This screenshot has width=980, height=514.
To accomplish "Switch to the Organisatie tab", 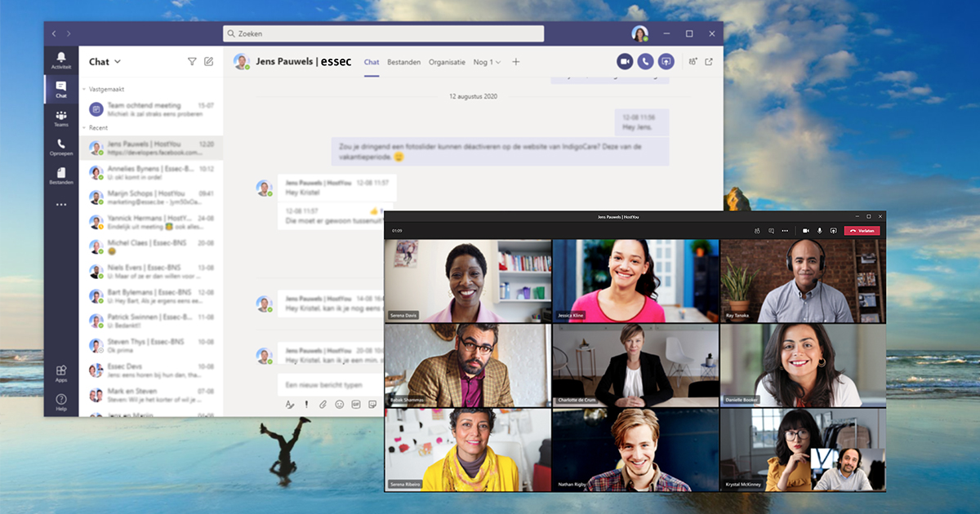I will 447,62.
